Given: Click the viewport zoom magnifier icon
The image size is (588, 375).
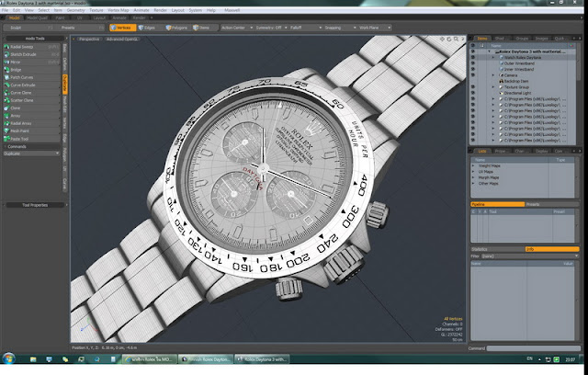Looking at the screenshot, I should tap(456, 39).
